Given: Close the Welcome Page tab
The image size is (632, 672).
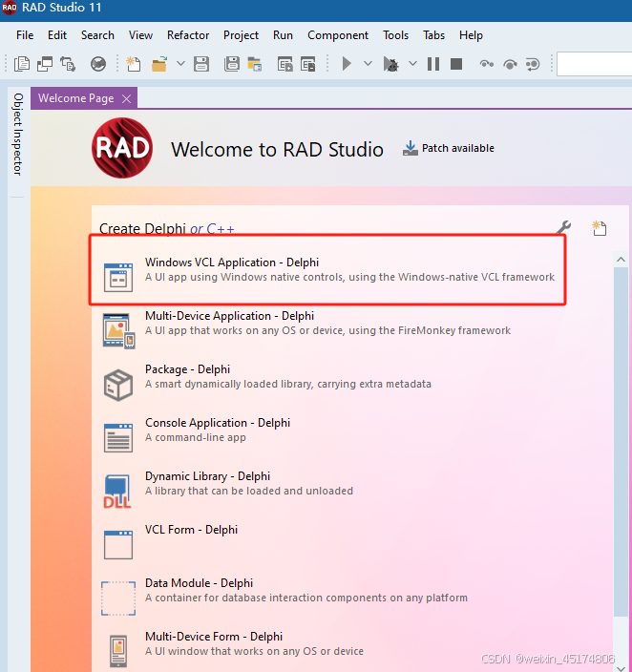Looking at the screenshot, I should (x=126, y=99).
